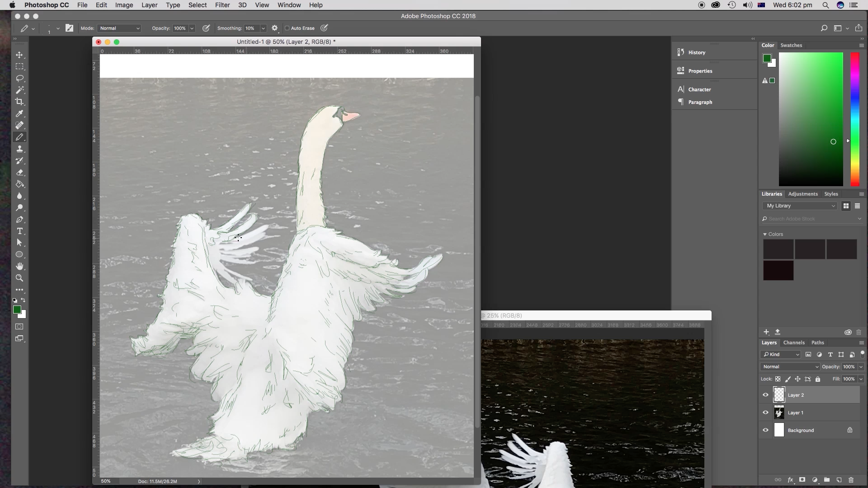Select the Eraser tool
The image size is (868, 488).
tap(19, 172)
